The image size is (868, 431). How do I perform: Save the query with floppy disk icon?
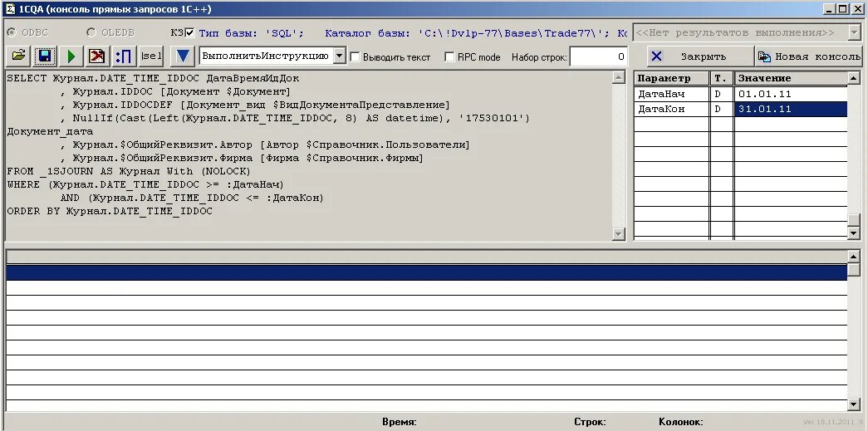(x=45, y=56)
